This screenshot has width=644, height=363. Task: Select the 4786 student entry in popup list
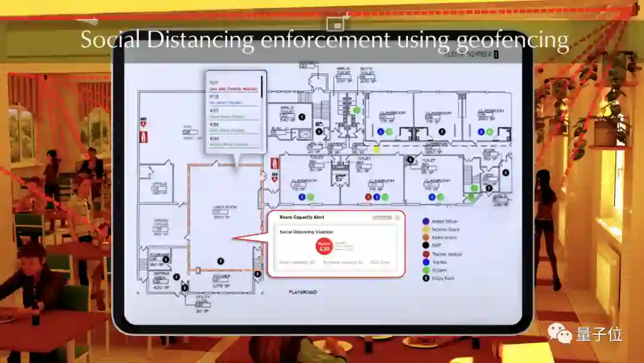pos(233,127)
